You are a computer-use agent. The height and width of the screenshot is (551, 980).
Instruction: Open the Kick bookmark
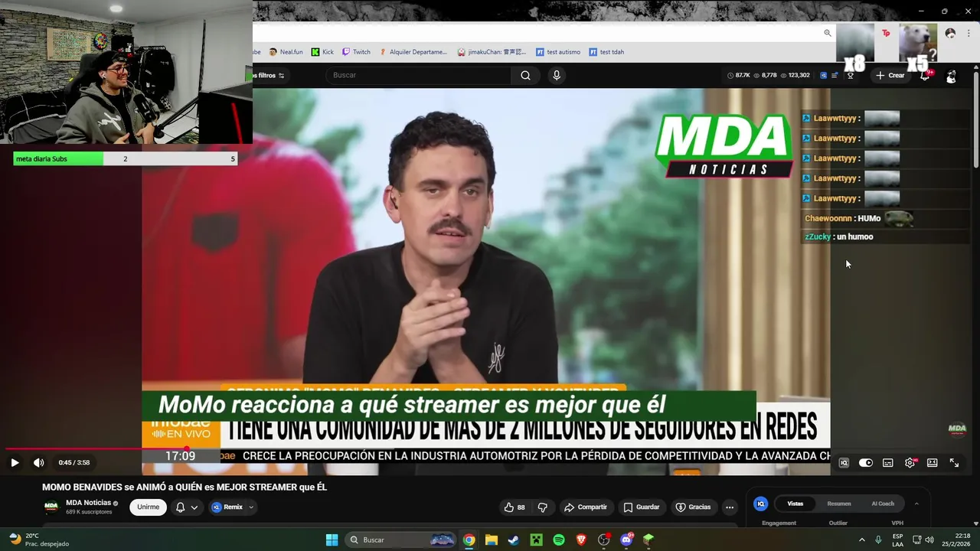(x=322, y=52)
